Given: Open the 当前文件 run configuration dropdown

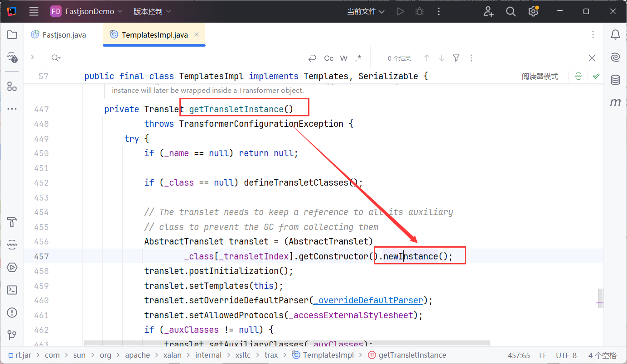Looking at the screenshot, I should [x=366, y=12].
